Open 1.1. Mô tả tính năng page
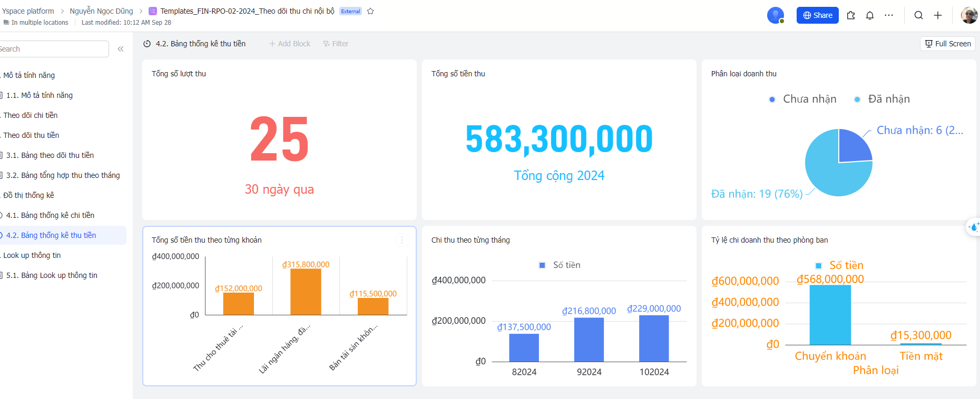 (40, 95)
